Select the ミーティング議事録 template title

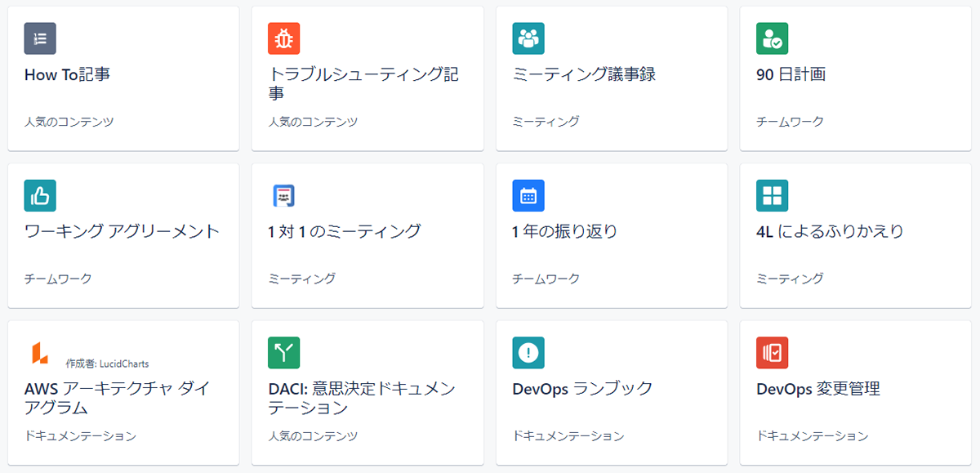click(584, 75)
